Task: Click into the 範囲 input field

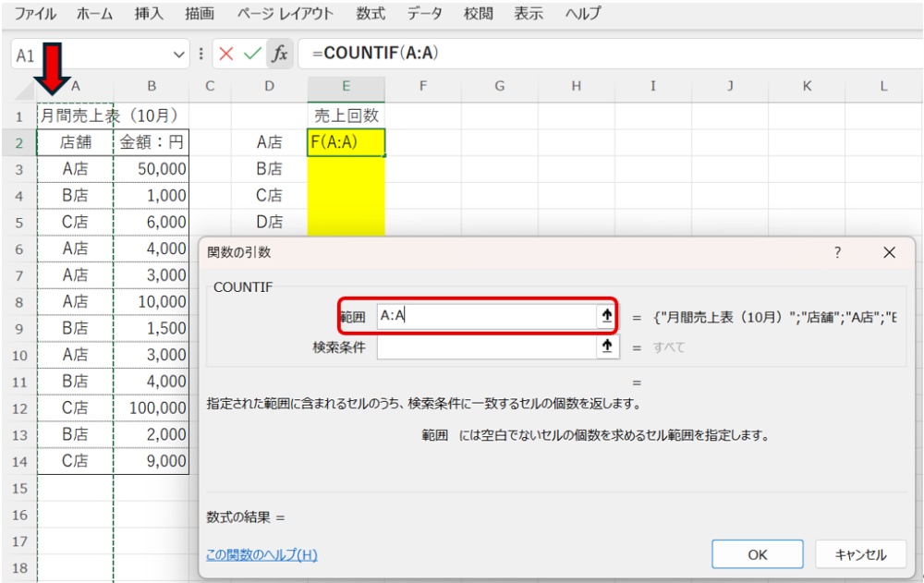Action: click(485, 316)
